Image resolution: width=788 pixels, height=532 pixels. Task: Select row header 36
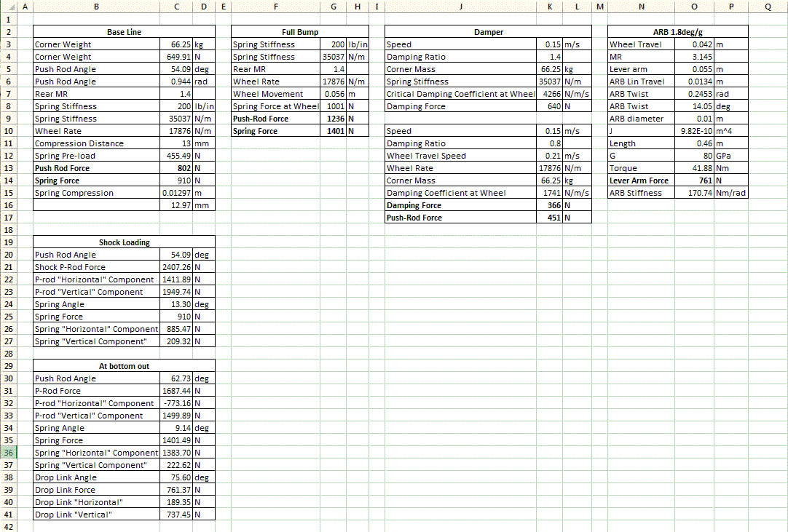9,453
